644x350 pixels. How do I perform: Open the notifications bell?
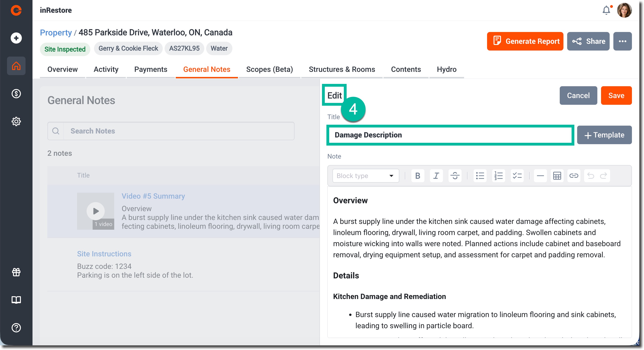pyautogui.click(x=606, y=10)
